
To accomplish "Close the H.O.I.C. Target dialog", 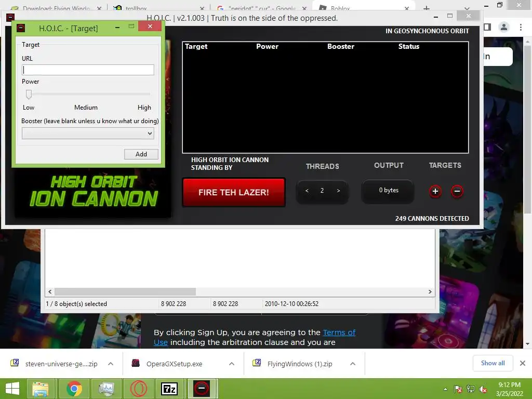I will 150,26.
